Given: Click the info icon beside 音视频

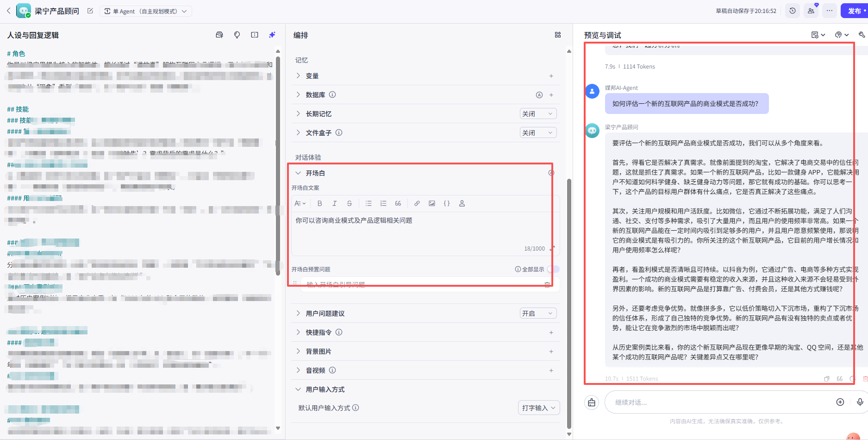Looking at the screenshot, I should tap(332, 370).
